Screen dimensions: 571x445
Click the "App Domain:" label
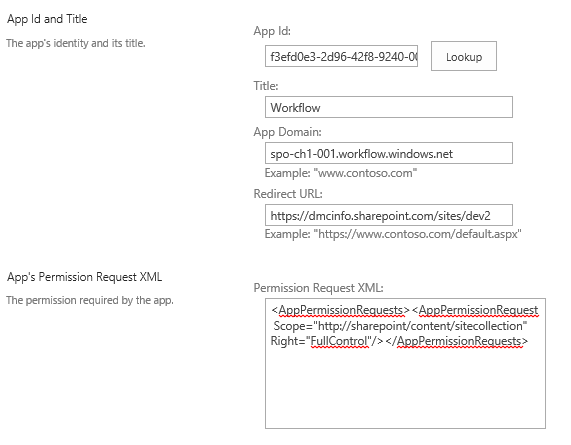(288, 132)
